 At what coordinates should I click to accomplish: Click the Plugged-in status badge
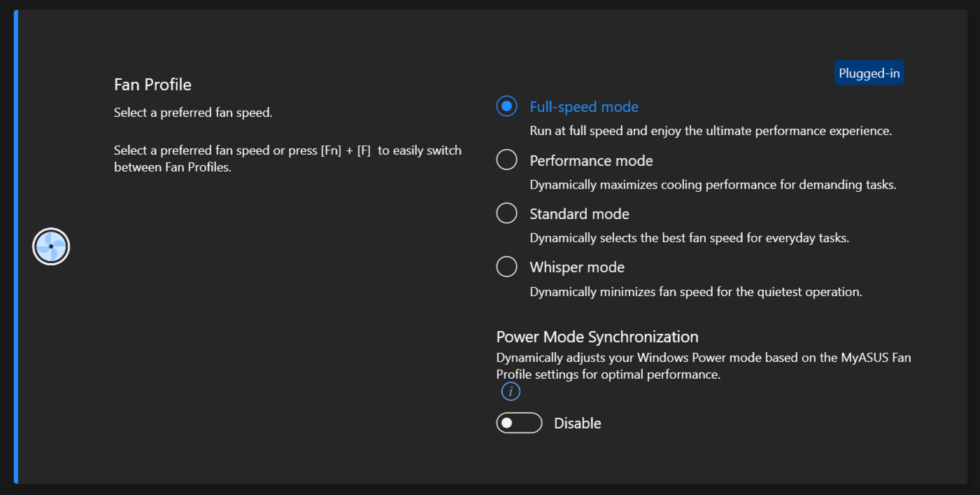tap(869, 73)
